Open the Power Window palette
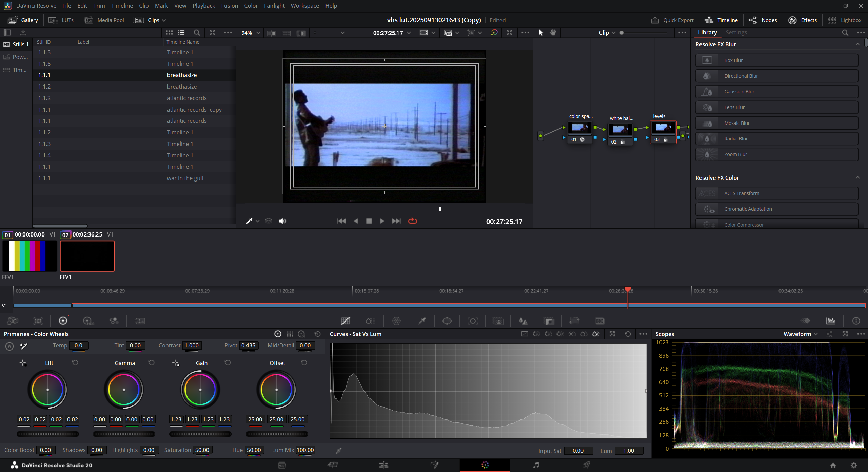Screen dimensions: 868x472 pos(447,321)
